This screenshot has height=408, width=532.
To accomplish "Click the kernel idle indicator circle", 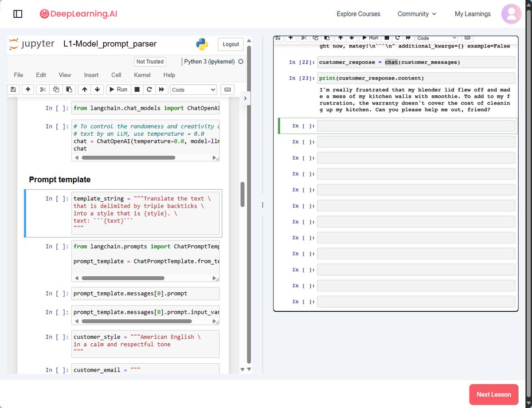I will 241,62.
